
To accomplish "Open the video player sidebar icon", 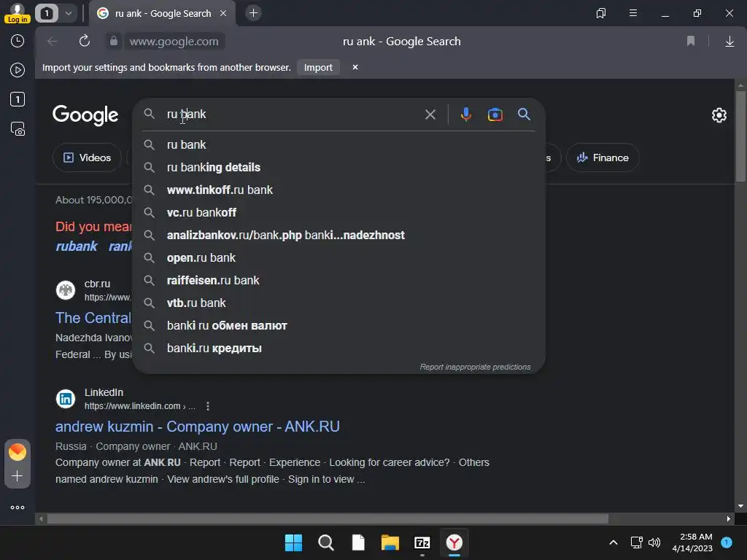I will (x=18, y=70).
